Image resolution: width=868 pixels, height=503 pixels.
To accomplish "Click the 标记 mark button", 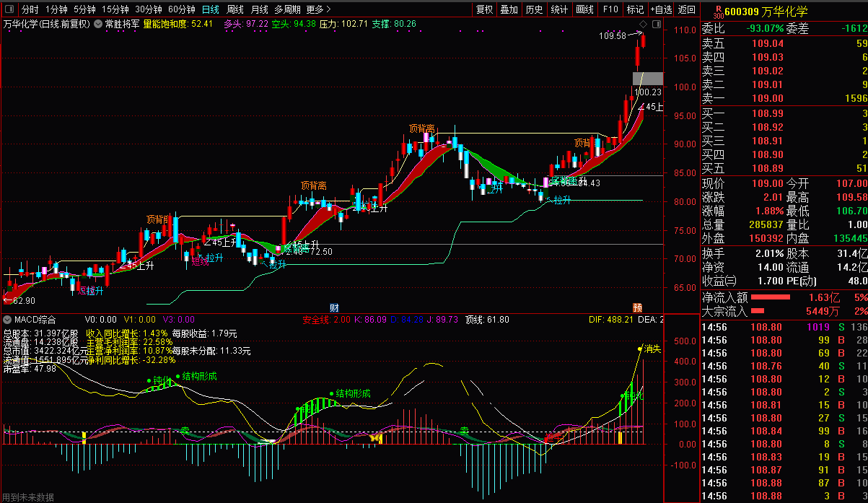I will (635, 9).
